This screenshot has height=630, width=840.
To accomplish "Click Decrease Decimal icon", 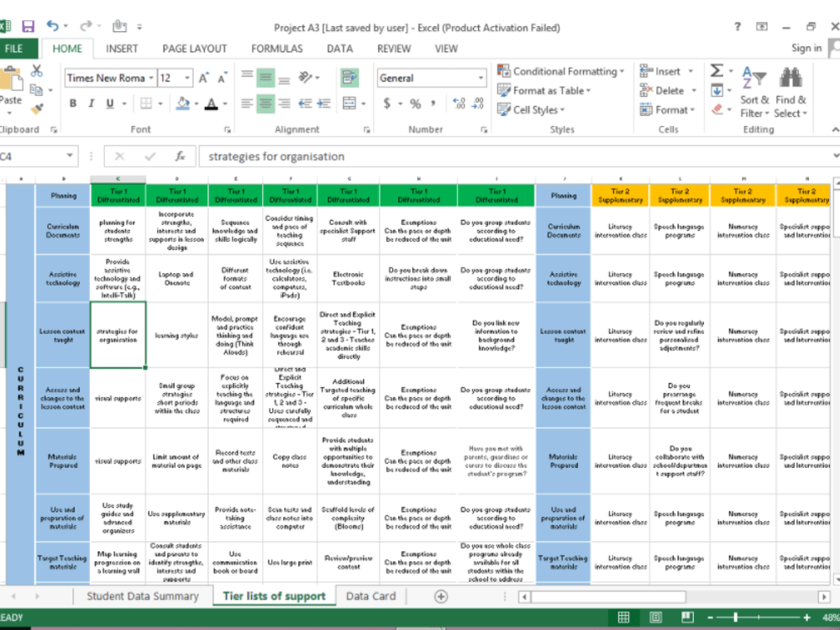I will [478, 103].
